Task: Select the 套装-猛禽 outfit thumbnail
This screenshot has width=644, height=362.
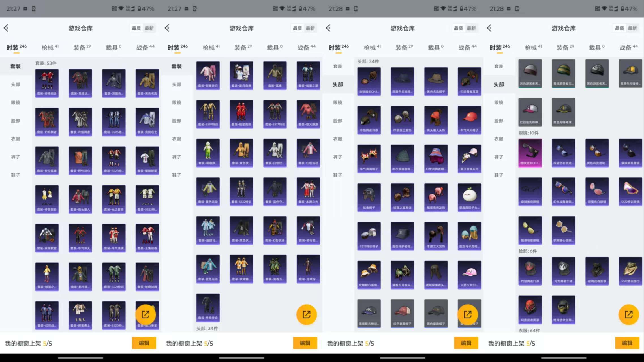Action: [275, 75]
